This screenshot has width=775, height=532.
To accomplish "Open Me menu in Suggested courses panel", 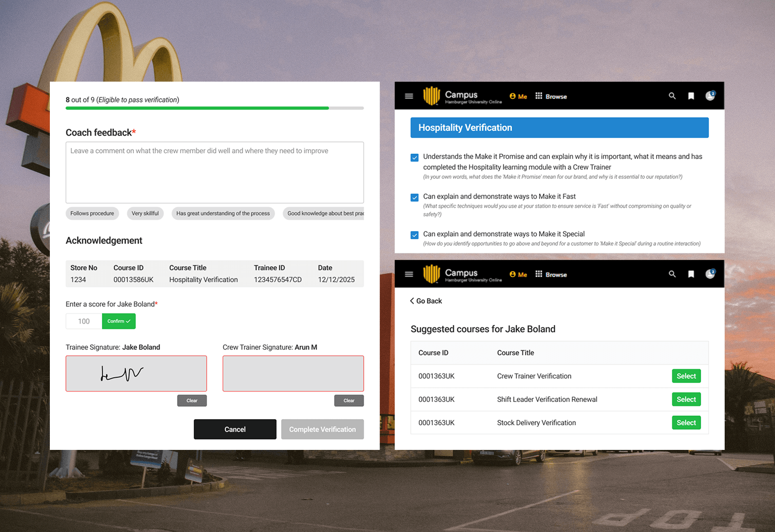I will pos(518,274).
